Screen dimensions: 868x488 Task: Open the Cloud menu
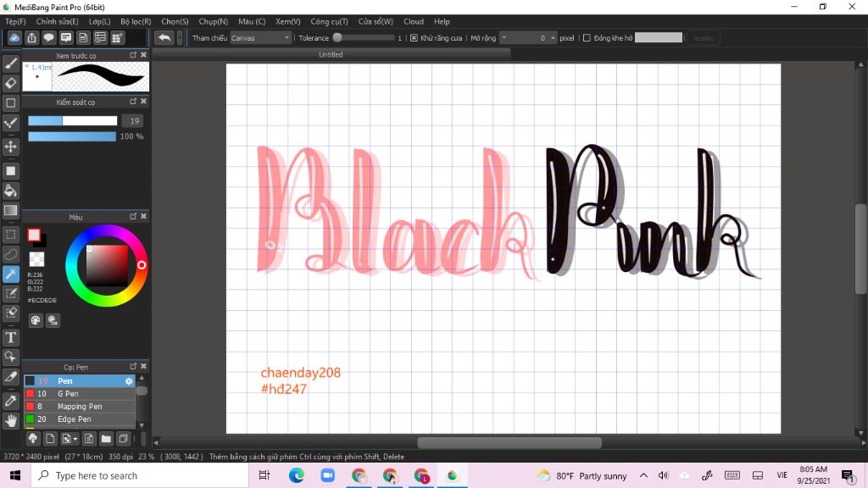[414, 21]
